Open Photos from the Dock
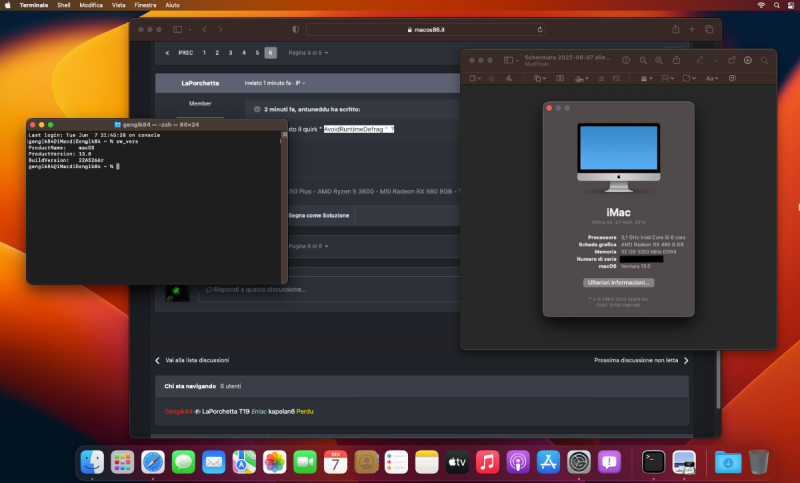Image resolution: width=800 pixels, height=483 pixels. 274,462
